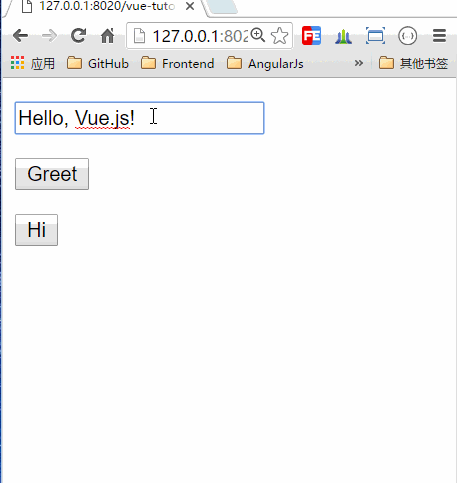
Task: Open the GitHub bookmarks folder
Action: pos(98,63)
